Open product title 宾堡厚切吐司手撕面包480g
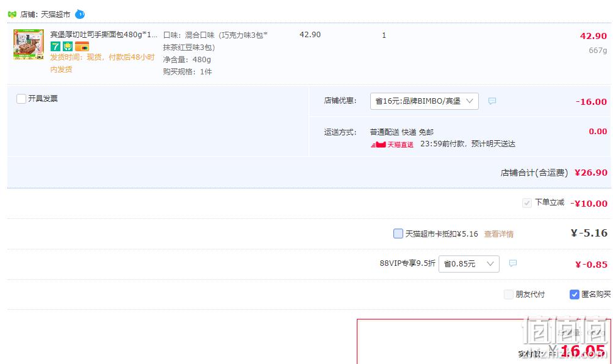 click(x=104, y=35)
